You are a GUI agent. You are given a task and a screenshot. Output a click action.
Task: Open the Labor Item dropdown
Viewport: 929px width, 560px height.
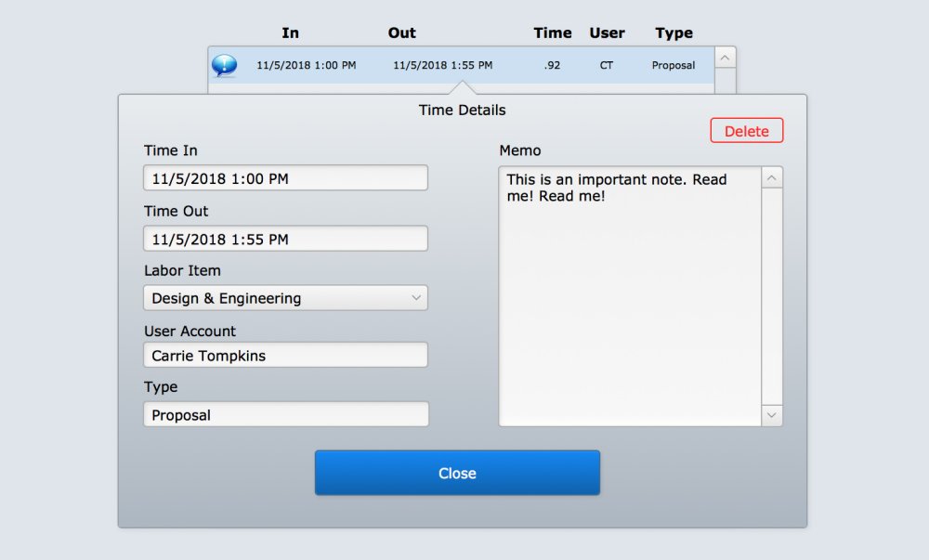coord(284,297)
